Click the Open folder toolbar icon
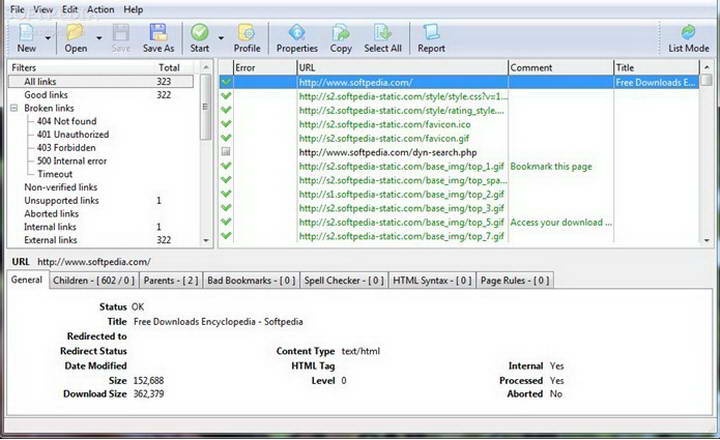Screen dimensions: 720x440 coord(75,33)
